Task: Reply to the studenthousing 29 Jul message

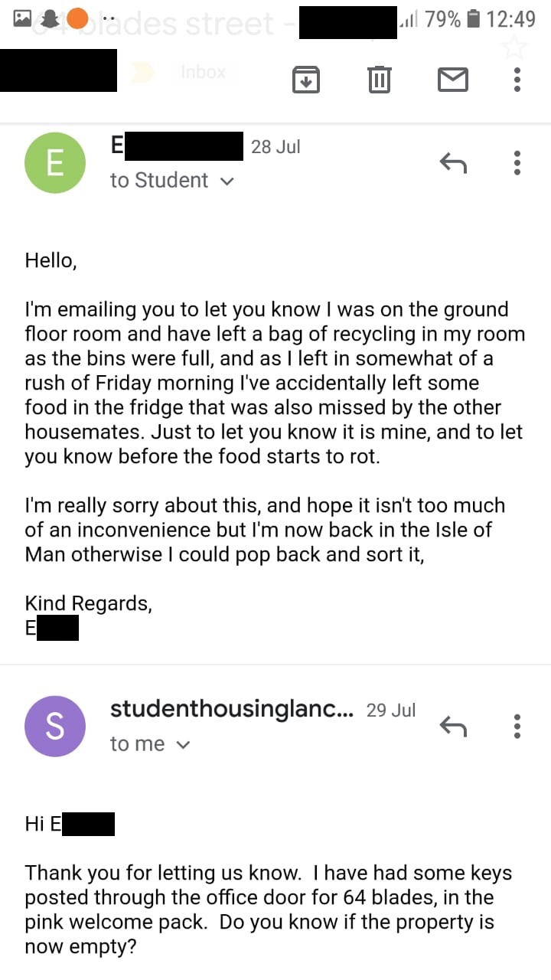Action: pyautogui.click(x=453, y=726)
